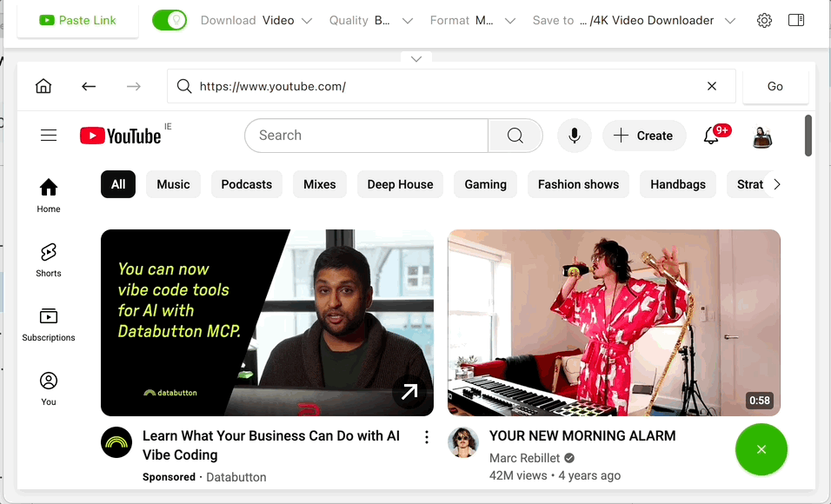Click the magnifier search button
Viewport: 831px width, 504px height.
(x=515, y=136)
